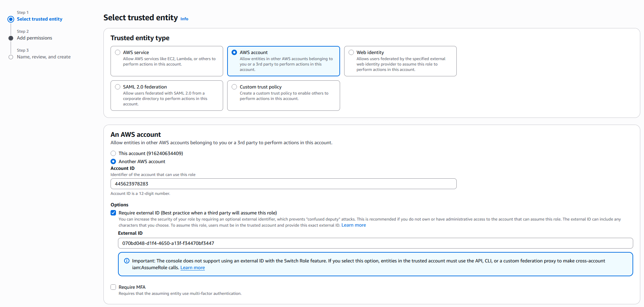This screenshot has height=307, width=644.
Task: Click into the Account ID input field
Action: click(283, 184)
